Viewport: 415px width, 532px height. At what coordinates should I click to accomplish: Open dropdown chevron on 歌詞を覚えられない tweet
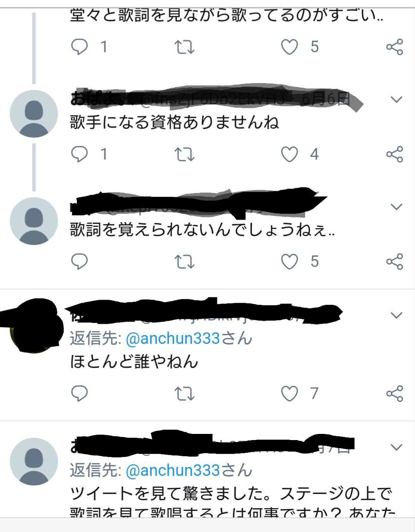[396, 207]
